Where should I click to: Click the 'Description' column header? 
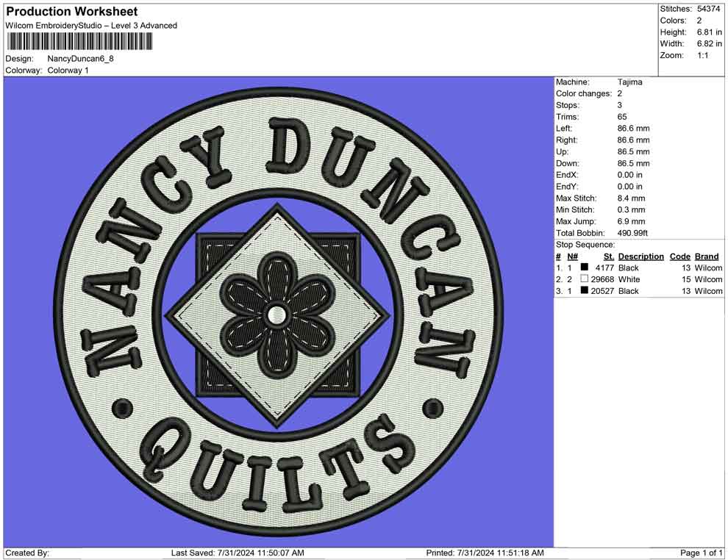tap(640, 256)
